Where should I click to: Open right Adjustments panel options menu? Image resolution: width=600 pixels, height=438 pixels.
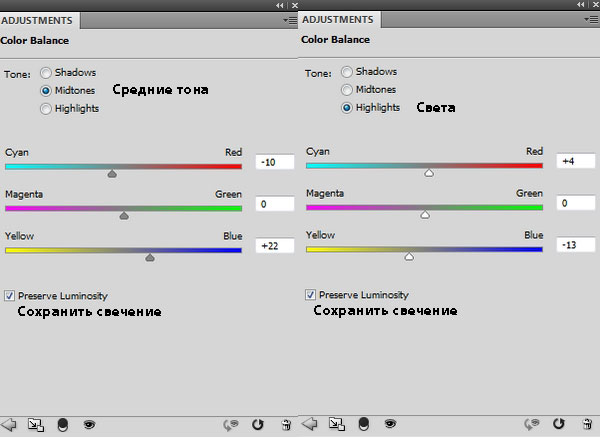click(592, 20)
